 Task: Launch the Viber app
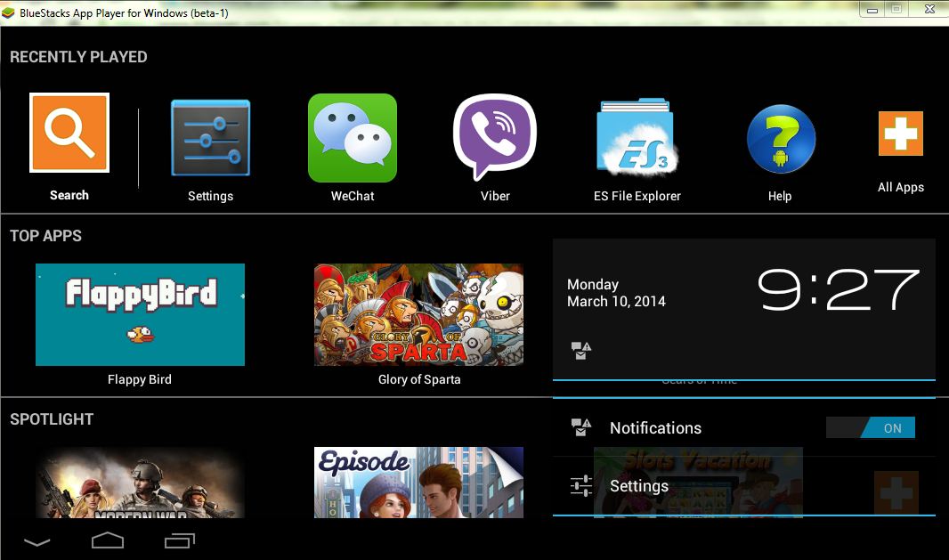click(495, 137)
